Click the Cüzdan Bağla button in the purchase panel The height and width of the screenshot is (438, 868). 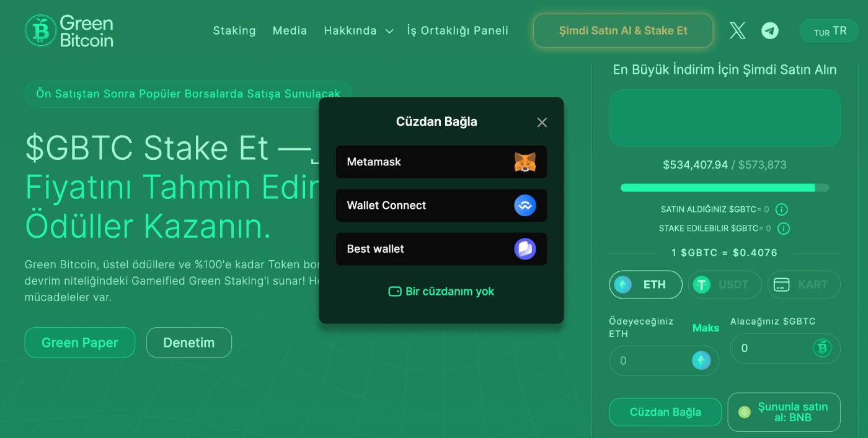[665, 412]
